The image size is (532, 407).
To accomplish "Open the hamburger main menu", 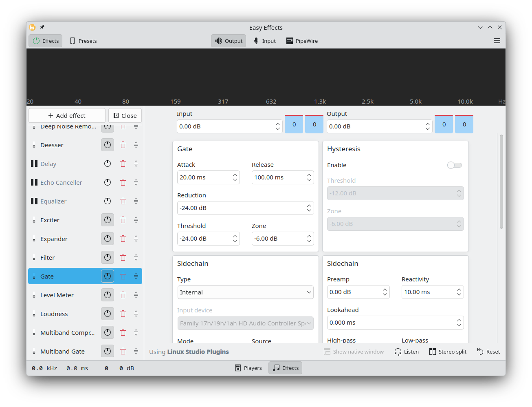I will pyautogui.click(x=497, y=41).
